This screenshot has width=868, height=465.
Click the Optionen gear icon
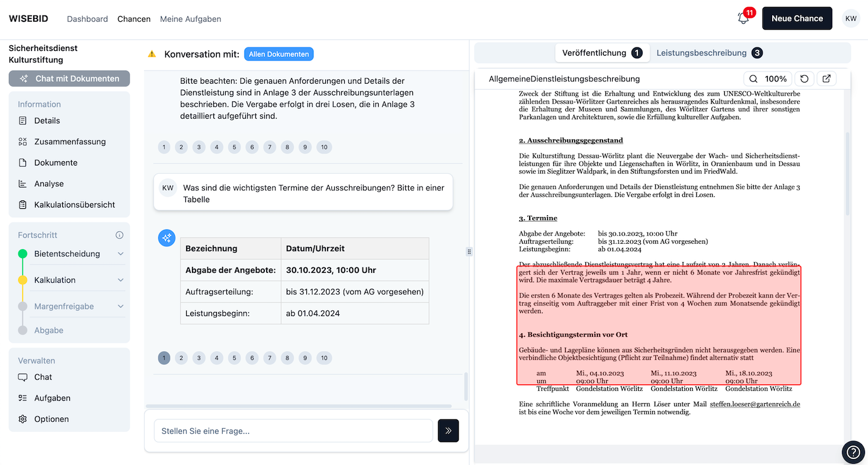point(23,419)
